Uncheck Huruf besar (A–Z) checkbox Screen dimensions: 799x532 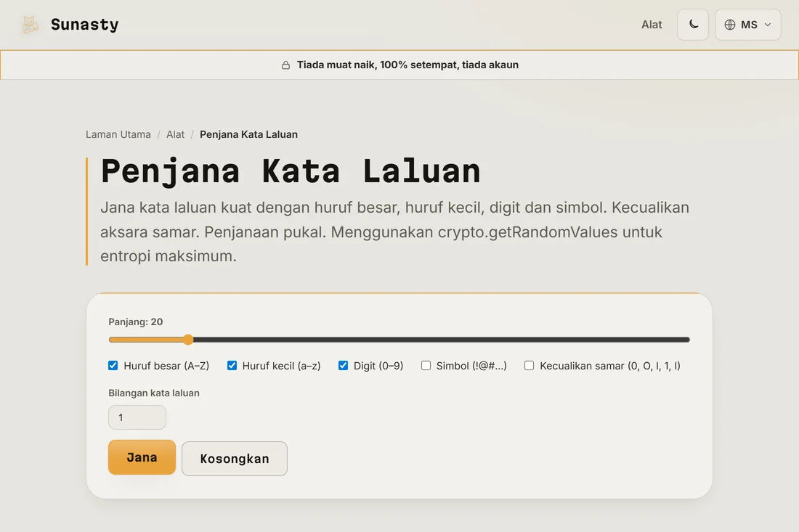(x=113, y=366)
